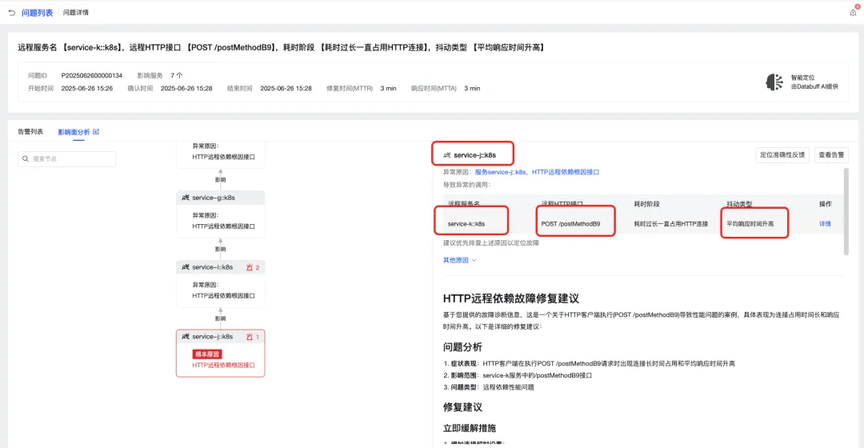Viewport: 864px width, 448px height.
Task: Switch to the 告警列表 tab
Action: 30,132
